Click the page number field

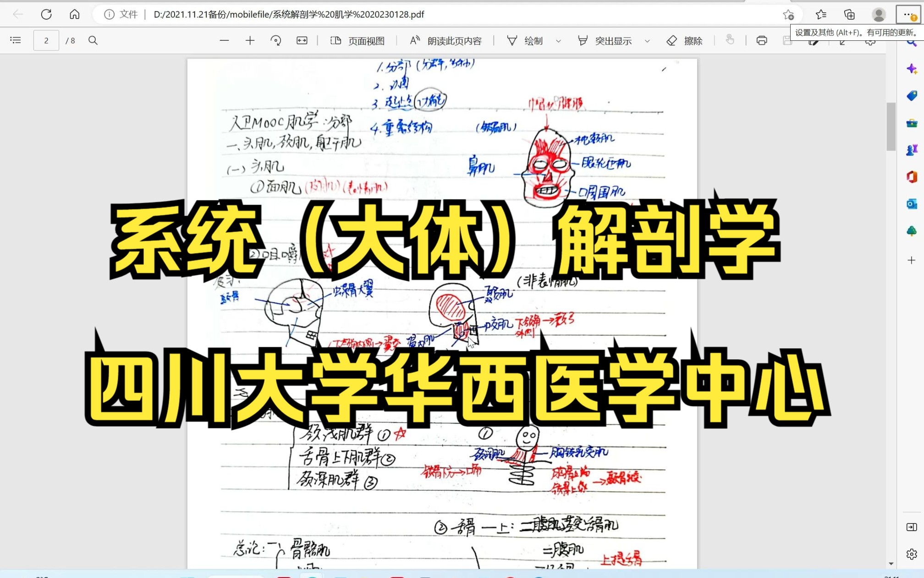point(46,40)
